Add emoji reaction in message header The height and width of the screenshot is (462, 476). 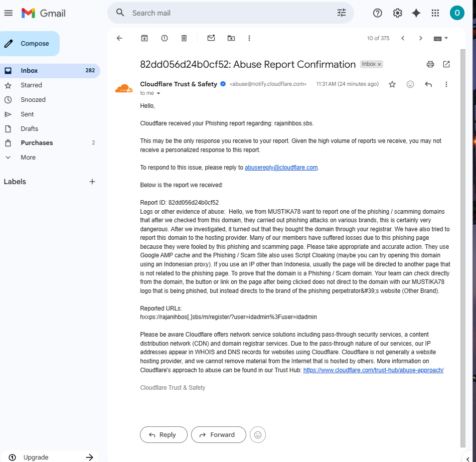tap(410, 84)
